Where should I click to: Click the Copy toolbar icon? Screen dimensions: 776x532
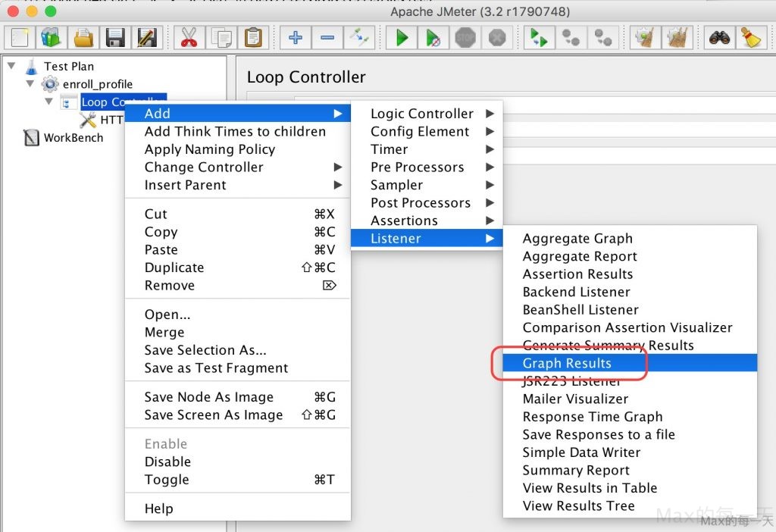[221, 36]
